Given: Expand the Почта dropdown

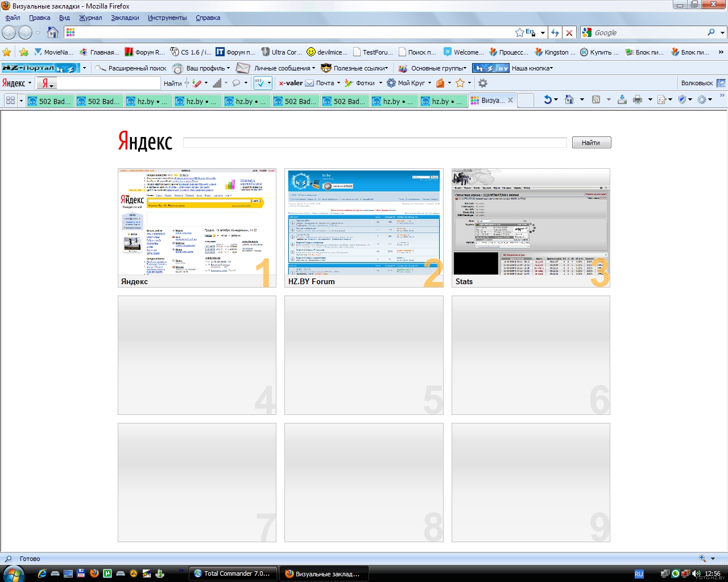Looking at the screenshot, I should (x=338, y=83).
